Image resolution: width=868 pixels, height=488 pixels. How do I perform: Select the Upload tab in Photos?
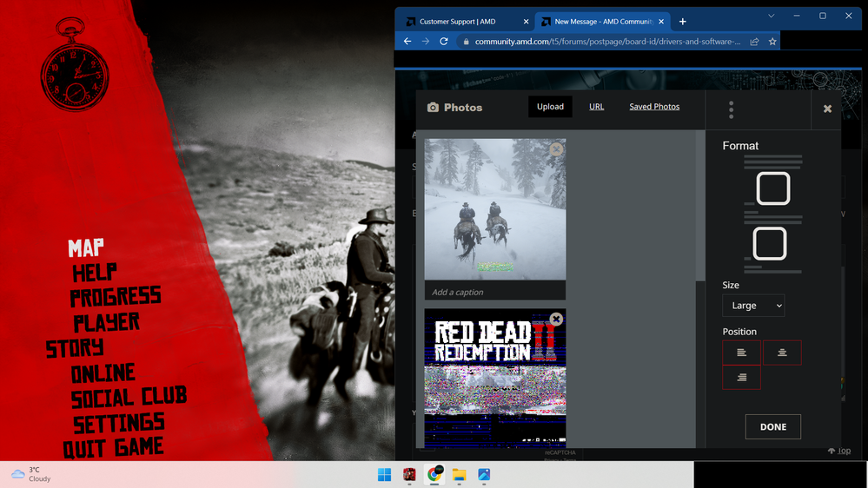[x=550, y=107]
